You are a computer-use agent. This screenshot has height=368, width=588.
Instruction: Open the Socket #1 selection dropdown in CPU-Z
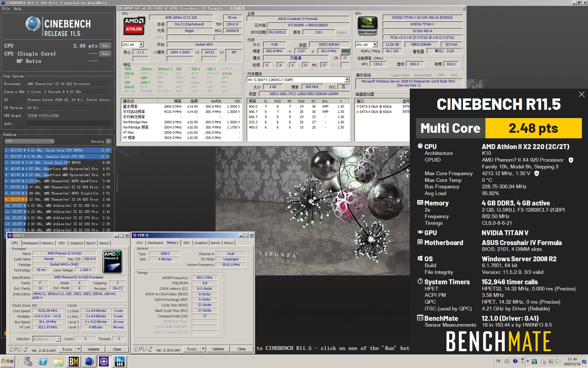(47, 339)
